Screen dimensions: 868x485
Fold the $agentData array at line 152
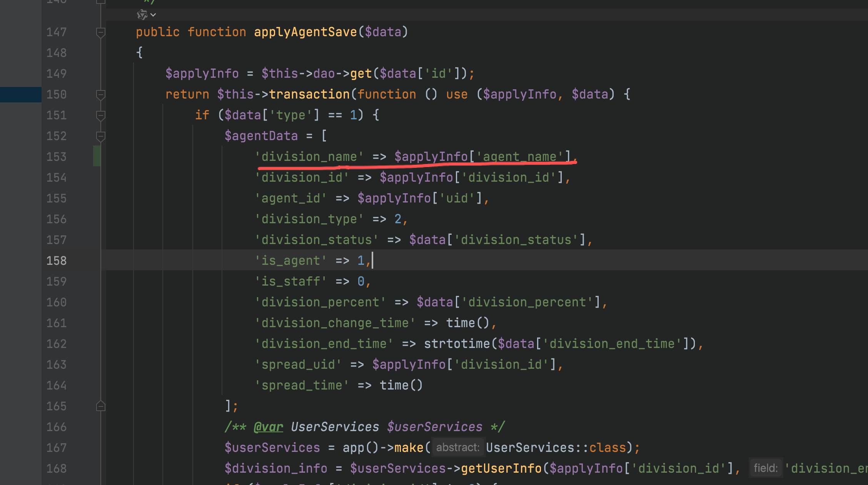100,136
